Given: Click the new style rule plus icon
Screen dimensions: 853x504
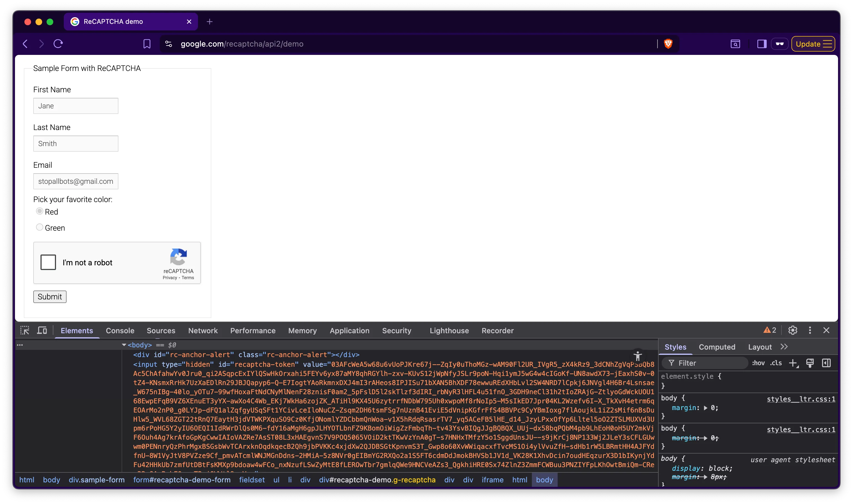Looking at the screenshot, I should pos(793,363).
